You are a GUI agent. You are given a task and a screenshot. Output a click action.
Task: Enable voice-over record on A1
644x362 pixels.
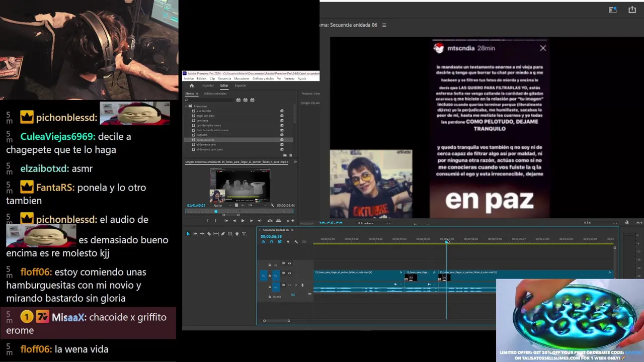302,285
